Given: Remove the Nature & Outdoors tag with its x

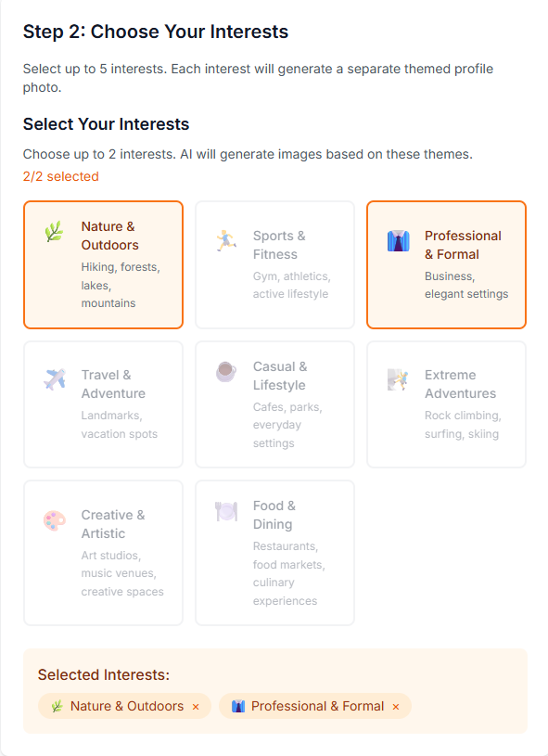Looking at the screenshot, I should (196, 706).
